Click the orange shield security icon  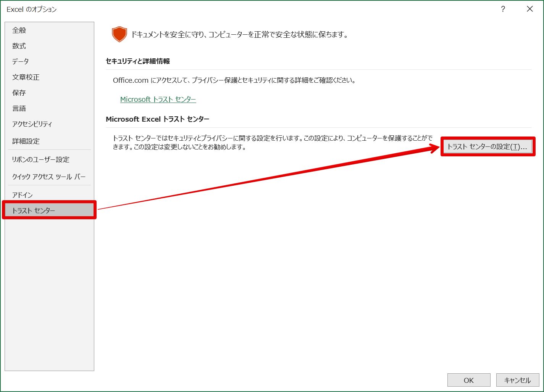pyautogui.click(x=119, y=34)
